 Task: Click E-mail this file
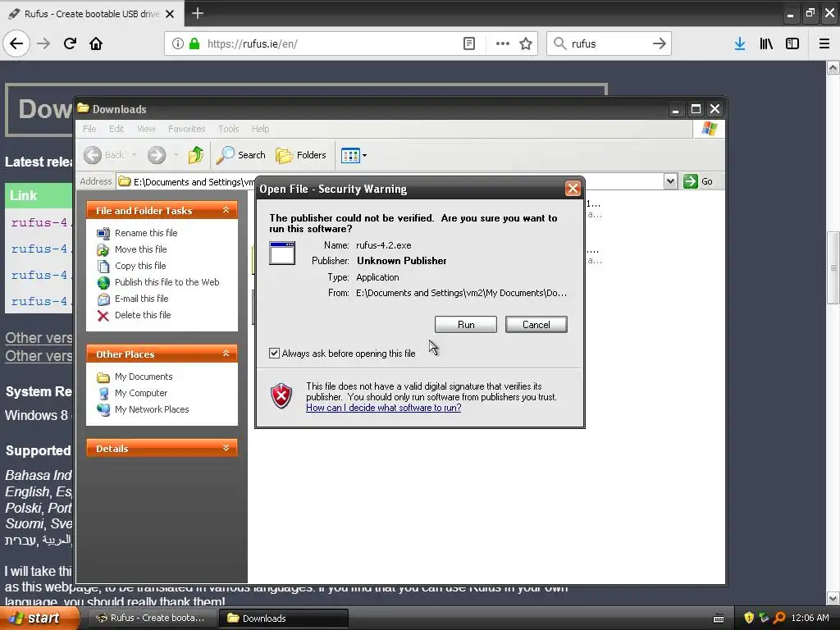(133, 299)
